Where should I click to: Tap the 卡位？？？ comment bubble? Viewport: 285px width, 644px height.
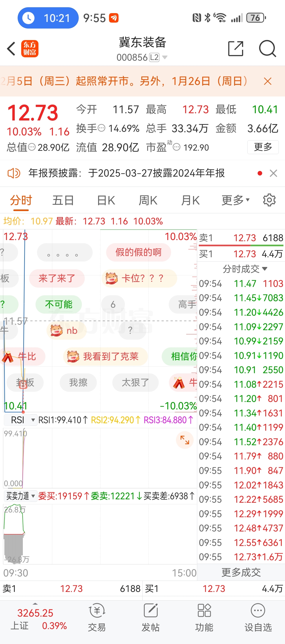(x=139, y=278)
